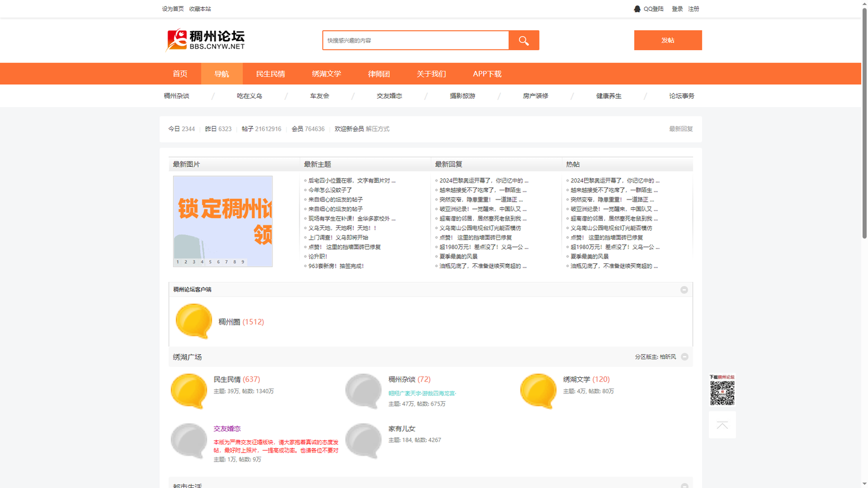The width and height of the screenshot is (868, 488).
Task: Open the 民生民情 (637) forum title link
Action: tap(237, 380)
